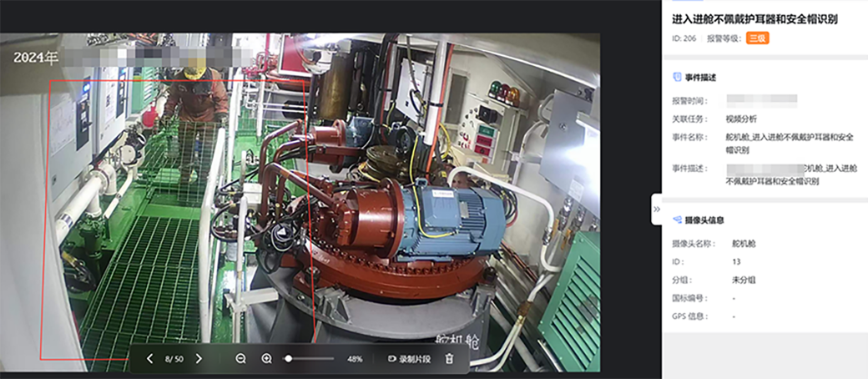This screenshot has height=379, width=868.
Task: Go to the next image arrow
Action: coord(199,358)
